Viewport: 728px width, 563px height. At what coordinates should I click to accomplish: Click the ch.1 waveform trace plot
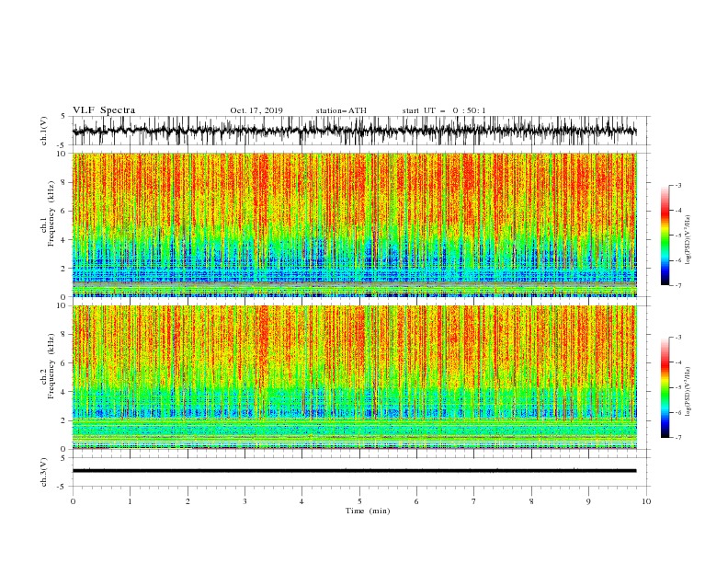pyautogui.click(x=354, y=131)
